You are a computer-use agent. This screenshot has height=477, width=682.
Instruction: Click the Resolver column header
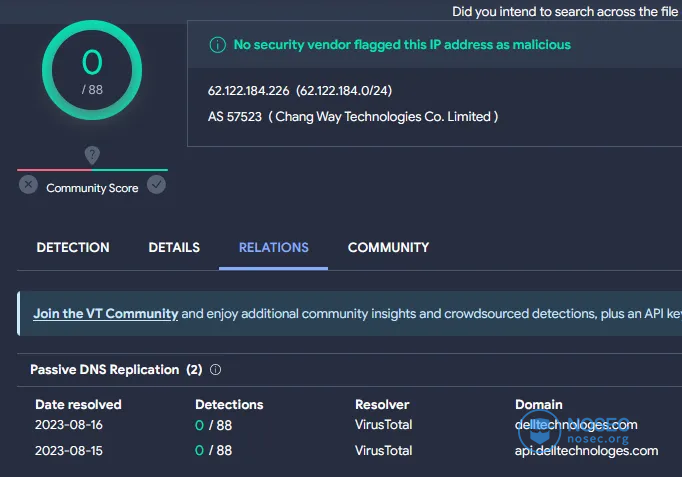382,405
